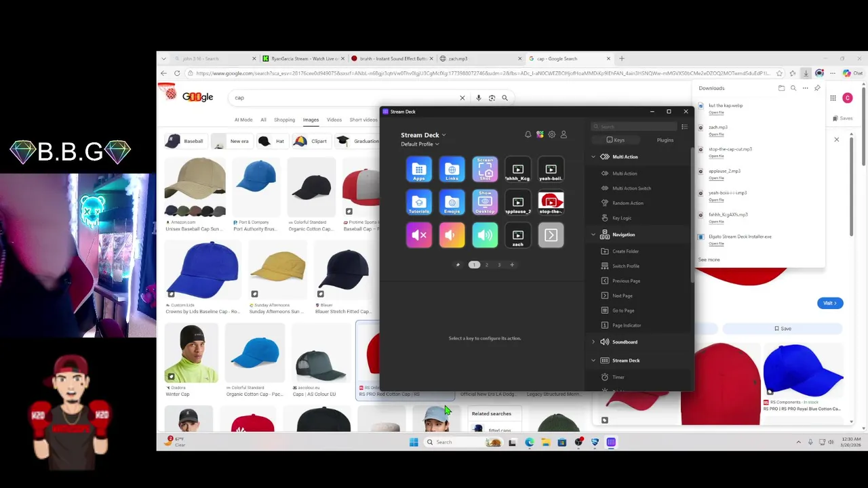Choose the Switch Profile action

pos(626,266)
